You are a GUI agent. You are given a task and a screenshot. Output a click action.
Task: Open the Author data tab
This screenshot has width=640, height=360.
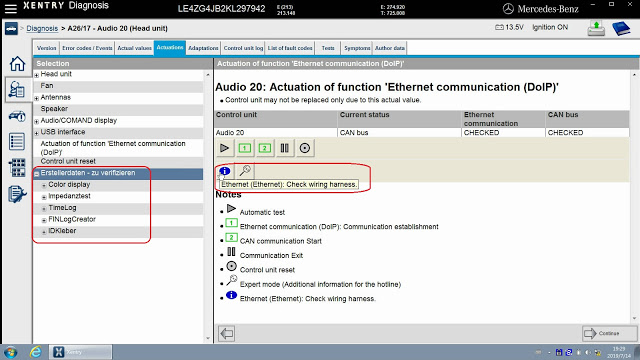point(390,48)
